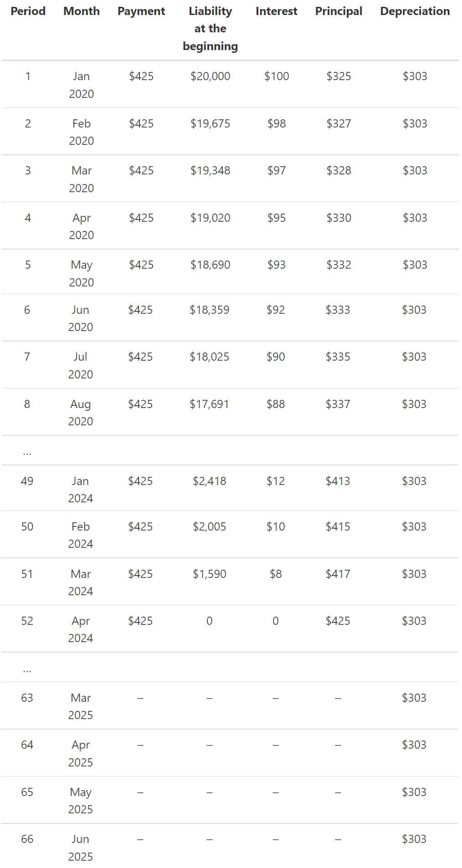
Task: Click the $328 principal value
Action: 339,171
